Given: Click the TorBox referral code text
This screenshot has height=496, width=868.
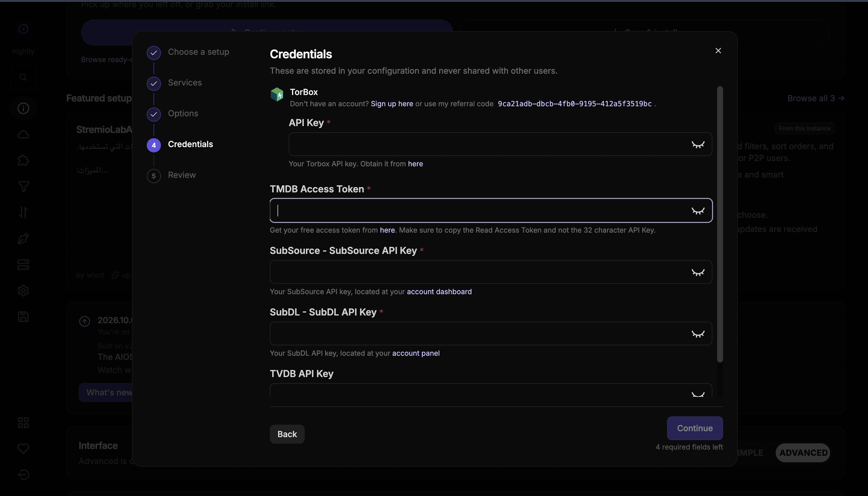Looking at the screenshot, I should click(x=575, y=104).
